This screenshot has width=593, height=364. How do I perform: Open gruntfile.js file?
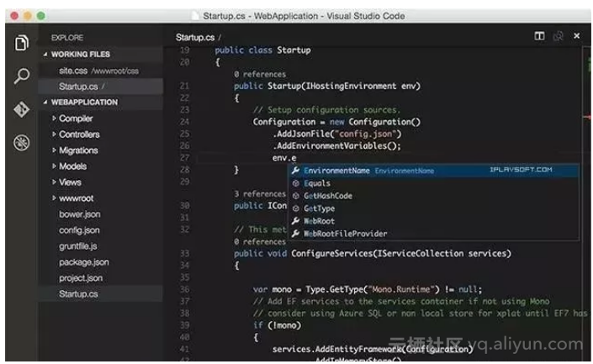[78, 246]
